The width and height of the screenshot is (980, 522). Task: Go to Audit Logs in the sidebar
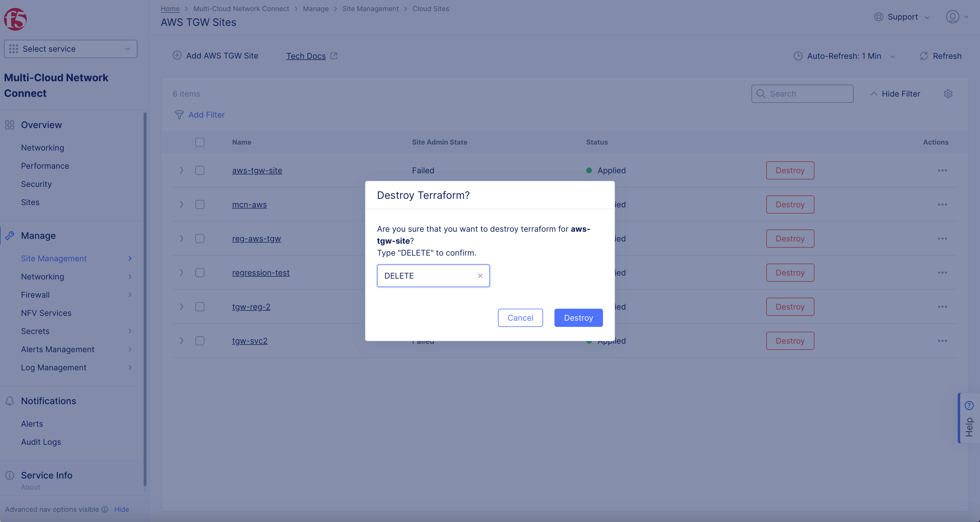point(41,442)
